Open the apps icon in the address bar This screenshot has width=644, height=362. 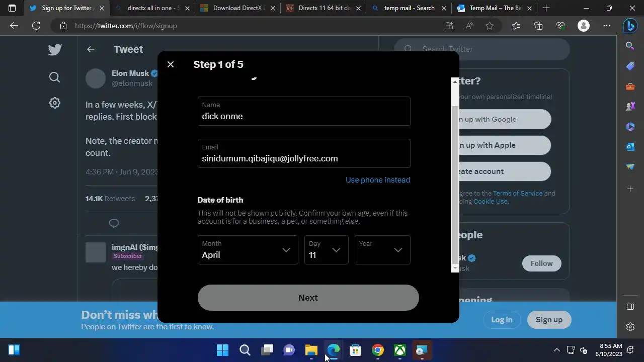pyautogui.click(x=449, y=26)
